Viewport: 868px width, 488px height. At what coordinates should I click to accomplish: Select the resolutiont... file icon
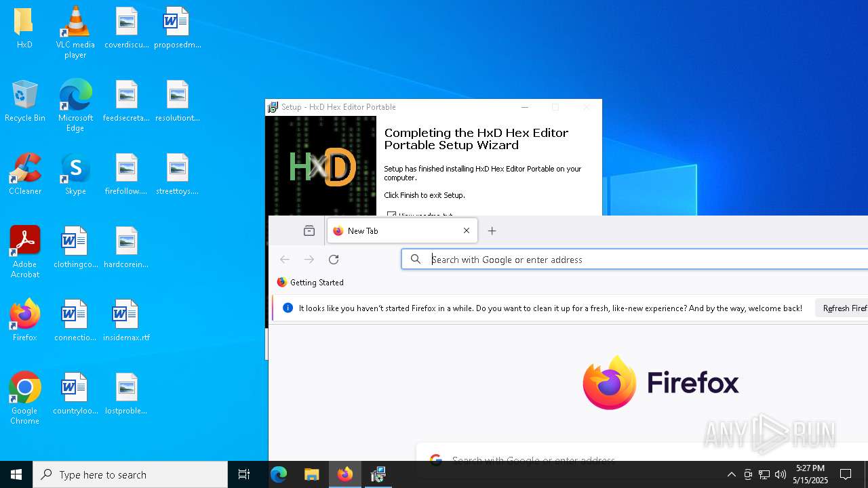coord(177,101)
